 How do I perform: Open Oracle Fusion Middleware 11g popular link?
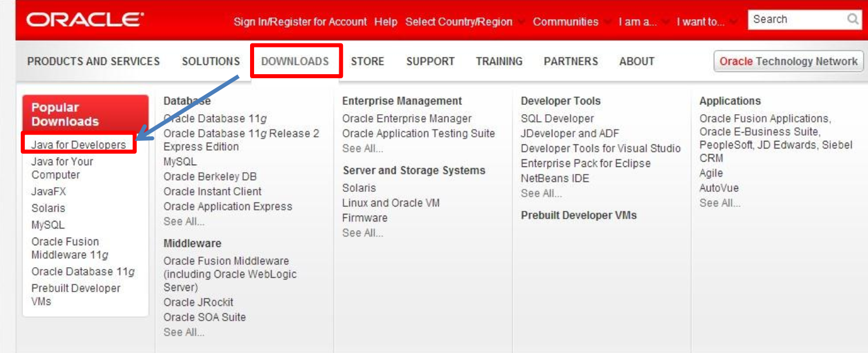click(70, 248)
